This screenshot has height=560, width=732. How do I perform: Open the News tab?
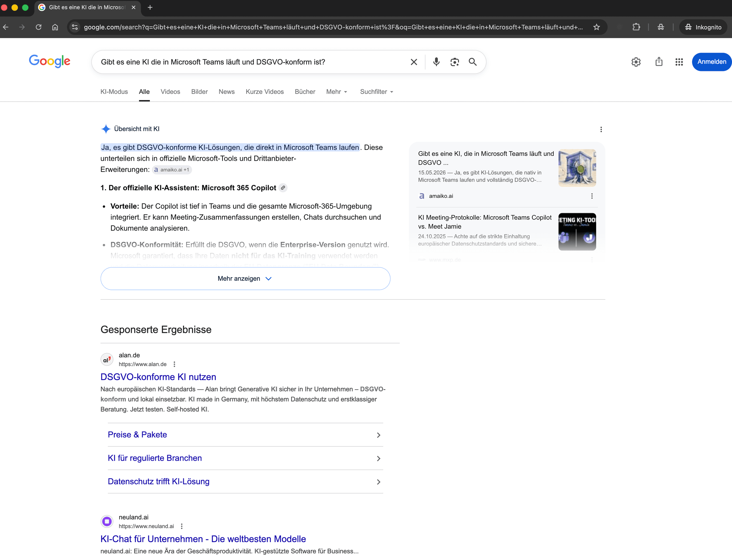coord(227,92)
